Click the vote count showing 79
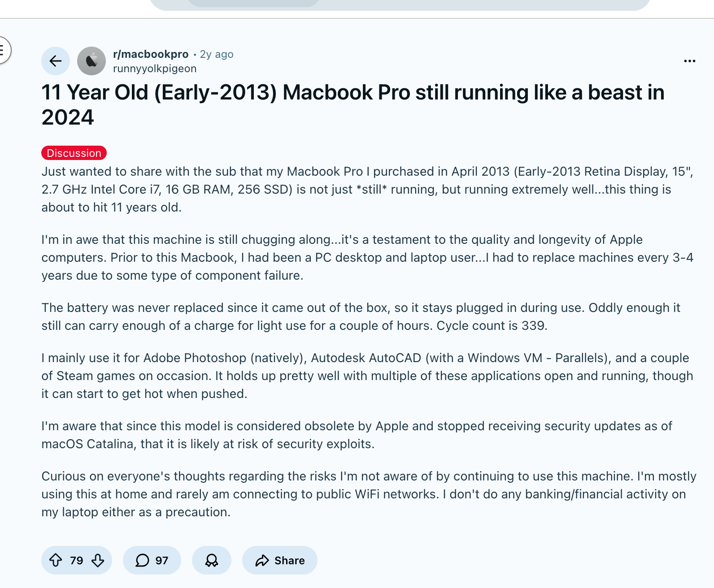The width and height of the screenshot is (714, 588). tap(77, 560)
